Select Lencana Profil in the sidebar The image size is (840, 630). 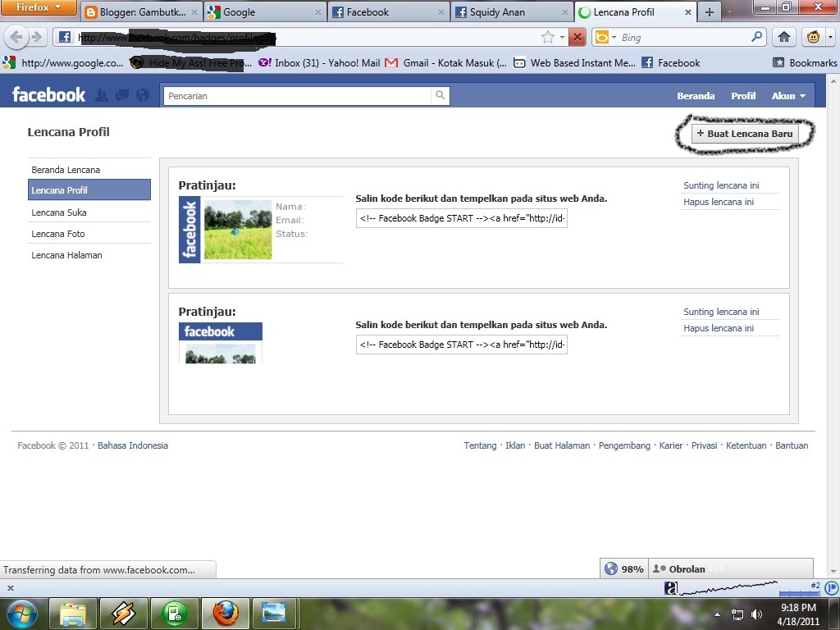tap(89, 190)
